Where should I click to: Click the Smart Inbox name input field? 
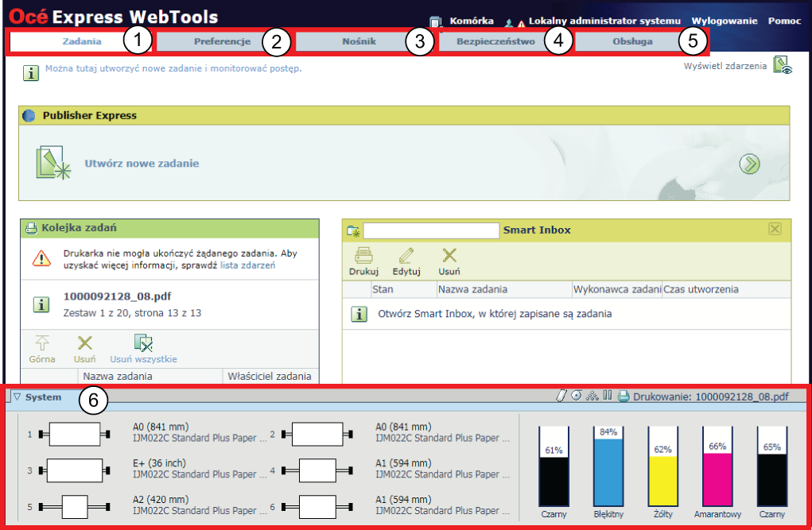tap(431, 230)
